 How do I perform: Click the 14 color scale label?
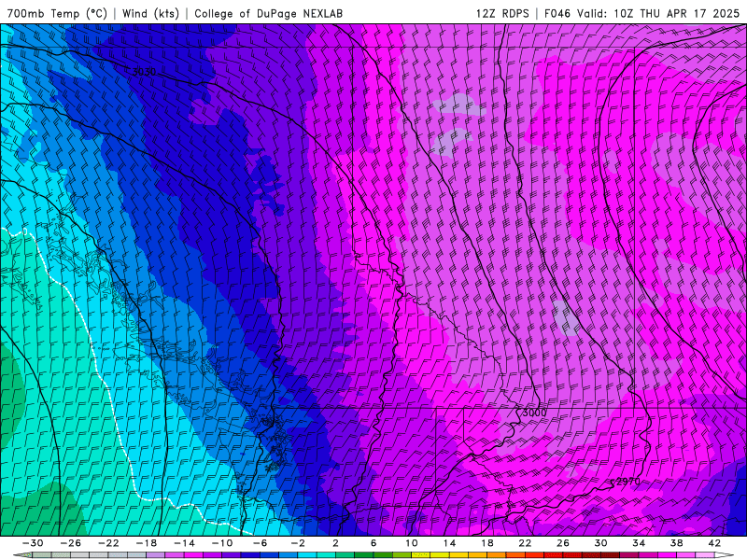tap(449, 543)
